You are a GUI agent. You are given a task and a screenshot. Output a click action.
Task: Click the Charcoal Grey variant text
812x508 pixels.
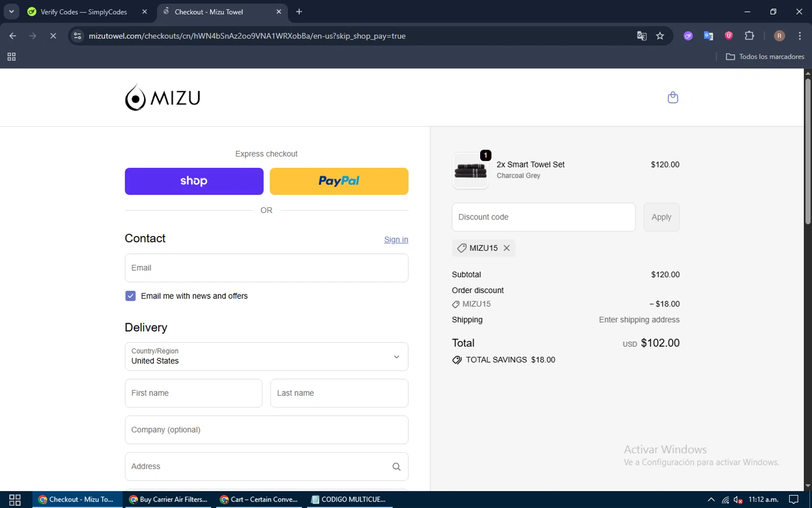click(519, 176)
